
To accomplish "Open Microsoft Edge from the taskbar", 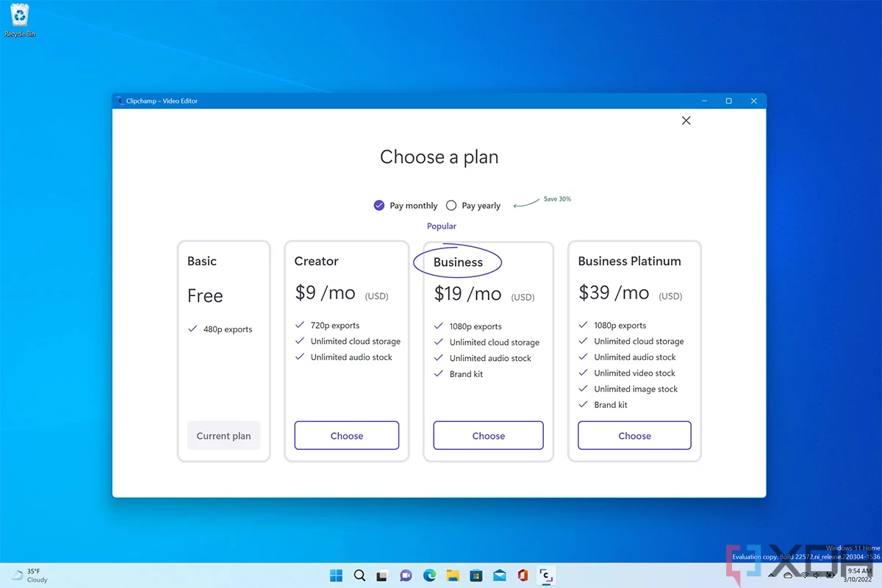I will [429, 576].
